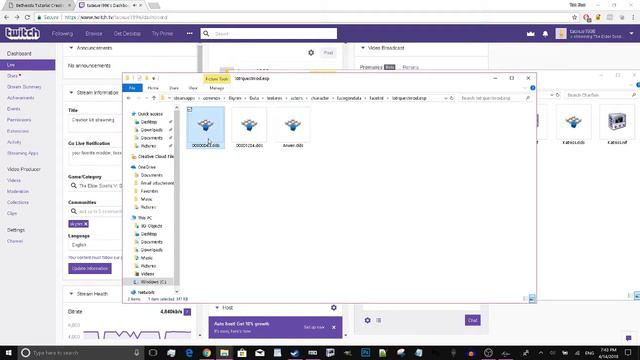Show hidden system tray icons

[x=540, y=353]
